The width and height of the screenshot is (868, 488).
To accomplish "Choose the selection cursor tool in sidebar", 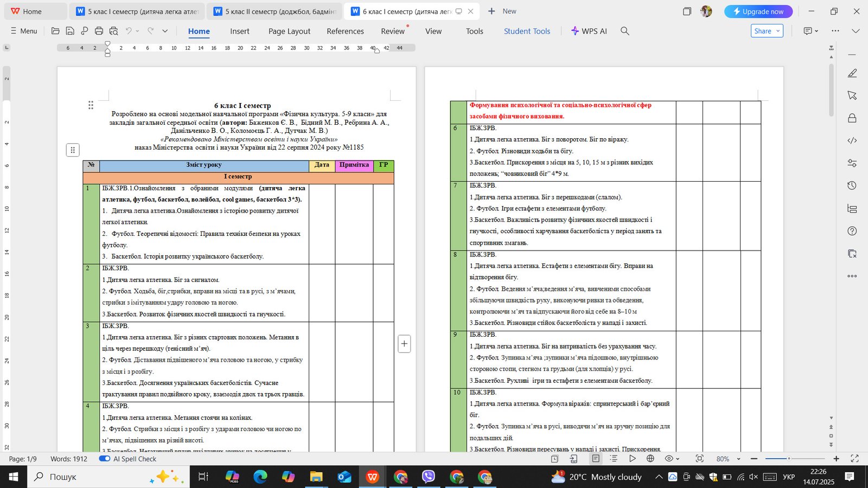I will tap(852, 95).
